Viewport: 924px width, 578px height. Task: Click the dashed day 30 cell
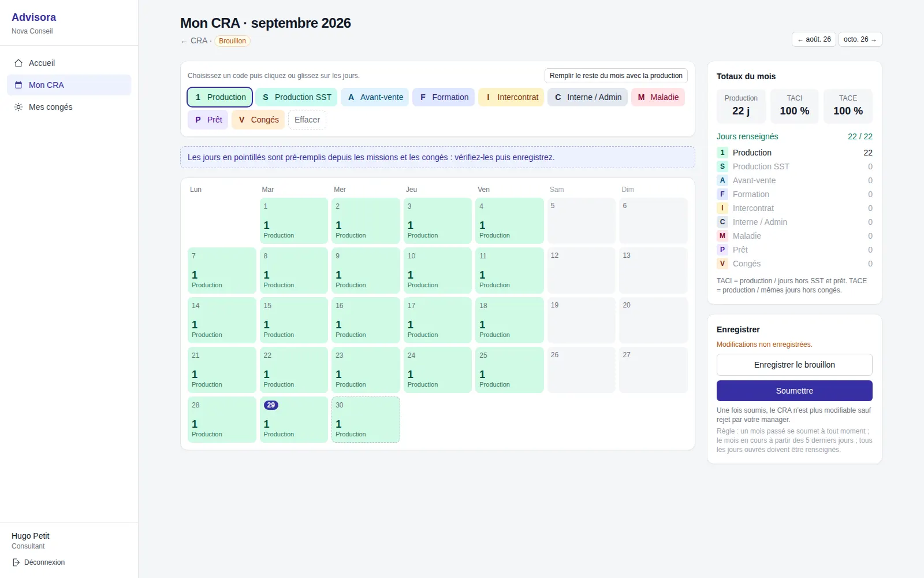click(366, 420)
